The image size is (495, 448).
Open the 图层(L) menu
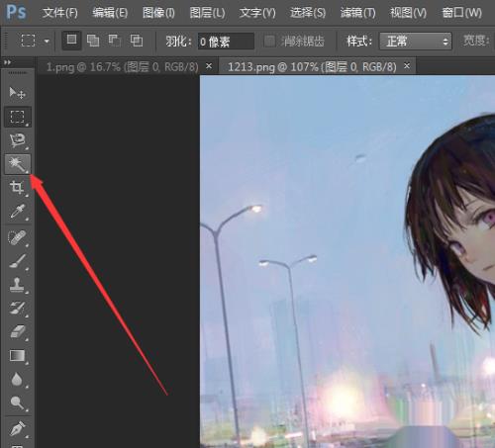(x=207, y=13)
